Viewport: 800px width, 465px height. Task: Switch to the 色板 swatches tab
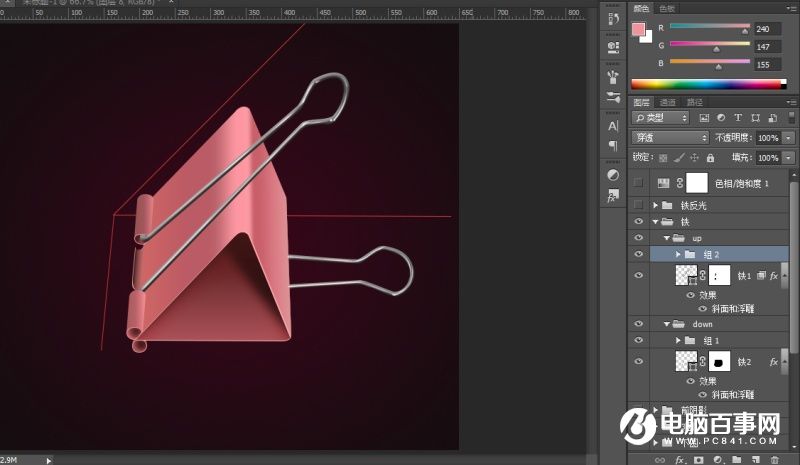[667, 8]
